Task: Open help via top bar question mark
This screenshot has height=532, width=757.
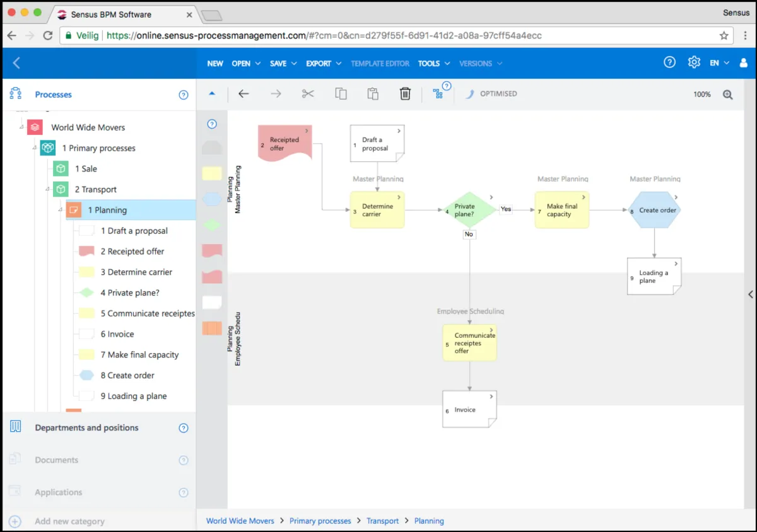Action: [670, 62]
